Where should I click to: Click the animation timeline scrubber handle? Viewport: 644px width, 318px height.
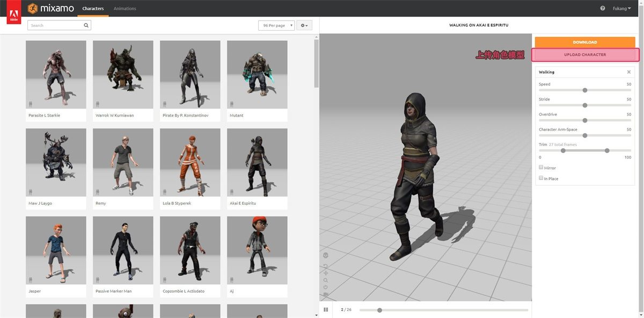pos(379,310)
